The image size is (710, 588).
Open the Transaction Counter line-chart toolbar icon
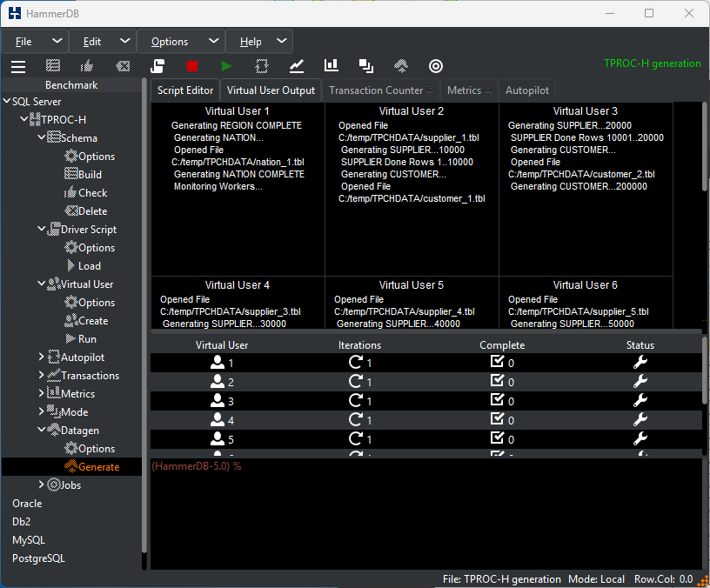click(x=297, y=66)
